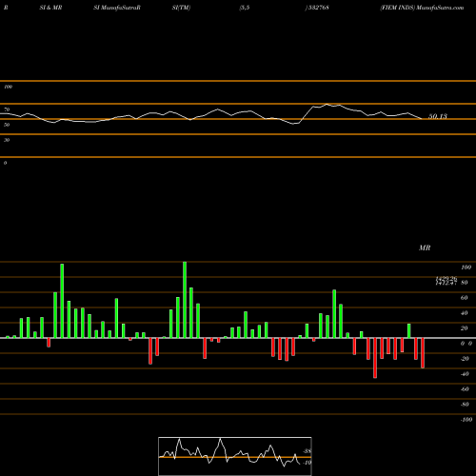Open the mini overview chart at the bottom
The image size is (476, 476).
[x=235, y=456]
